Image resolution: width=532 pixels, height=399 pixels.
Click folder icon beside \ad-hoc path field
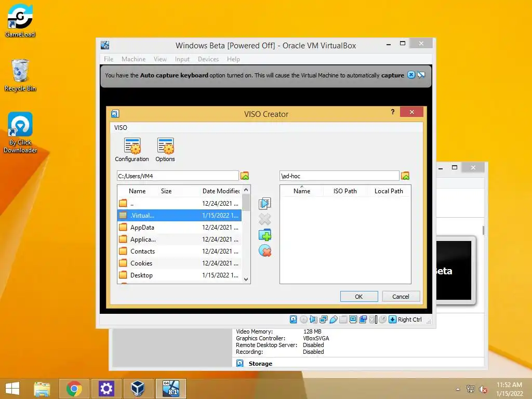point(405,176)
